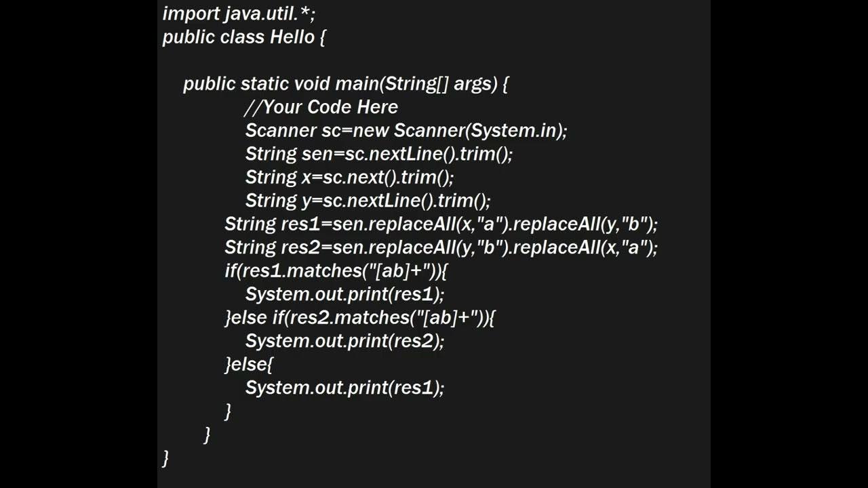The height and width of the screenshot is (488, 868).
Task: Click the }else{ line
Action: tap(249, 364)
